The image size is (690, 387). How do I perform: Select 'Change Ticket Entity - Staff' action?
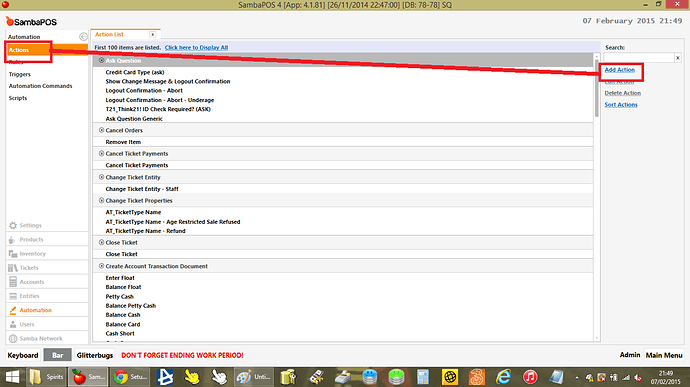point(142,189)
